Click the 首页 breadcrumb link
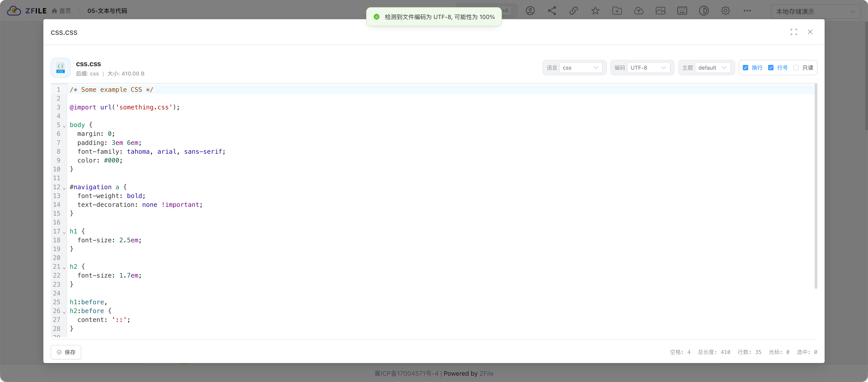The width and height of the screenshot is (868, 382). 65,11
